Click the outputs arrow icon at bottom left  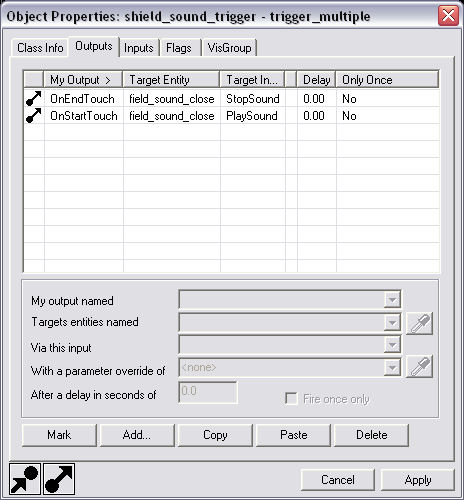(59, 479)
